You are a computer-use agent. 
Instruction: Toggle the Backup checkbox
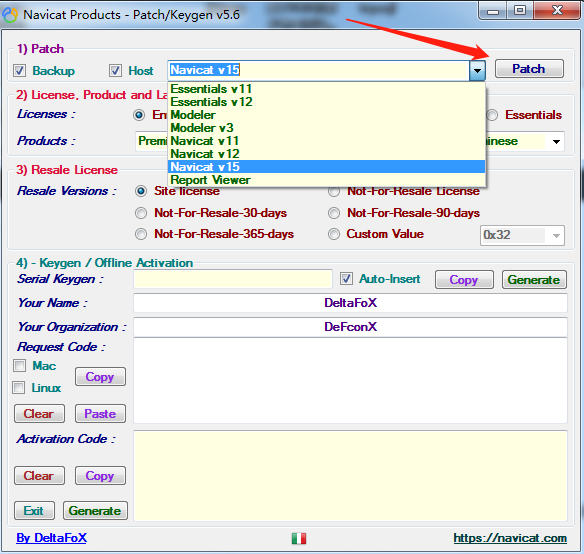[19, 70]
